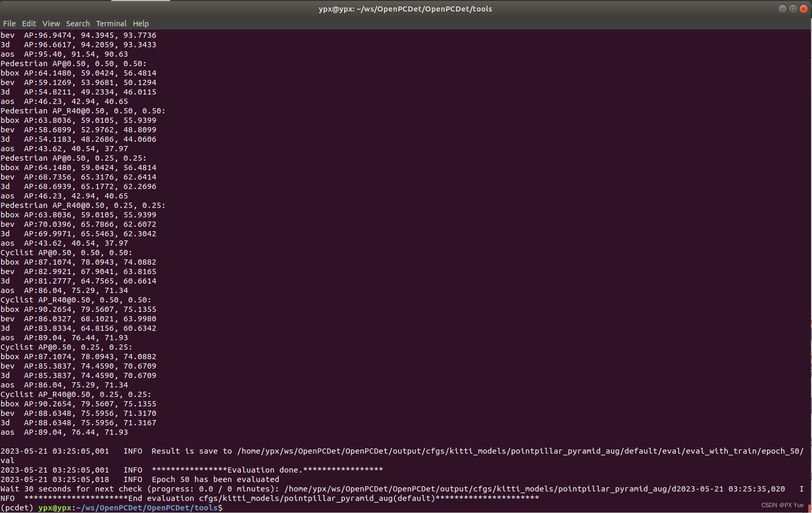Click line 'aos AP:89.04, 76.44, 71.93' under Cyclist AP_R40@0.50, 0.50, 0.50
This screenshot has height=513, width=812.
click(x=64, y=338)
